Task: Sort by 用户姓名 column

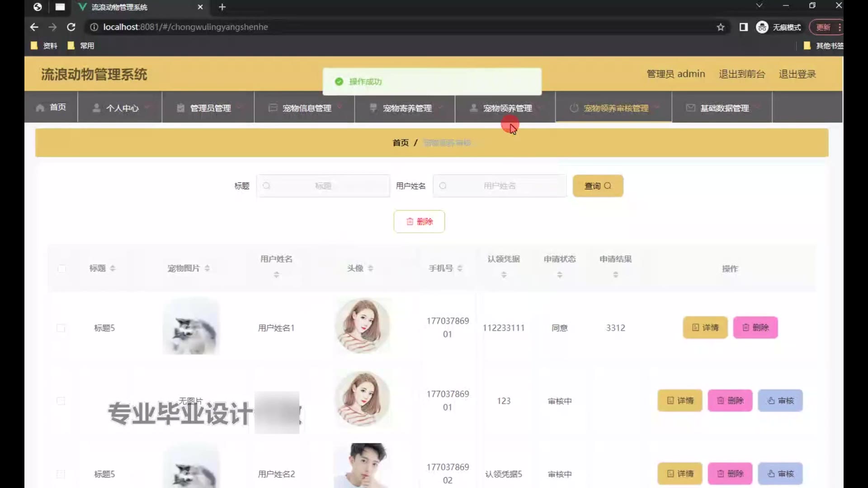Action: pos(276,275)
